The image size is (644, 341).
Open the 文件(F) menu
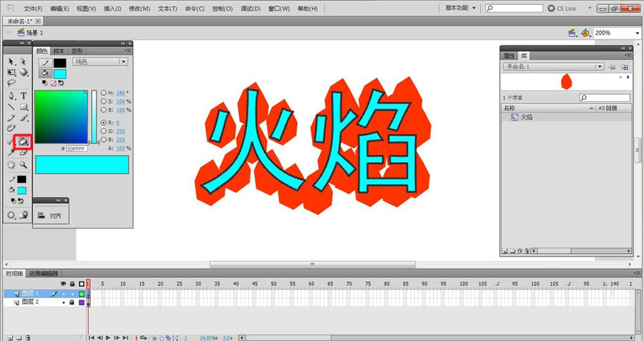pyautogui.click(x=33, y=8)
